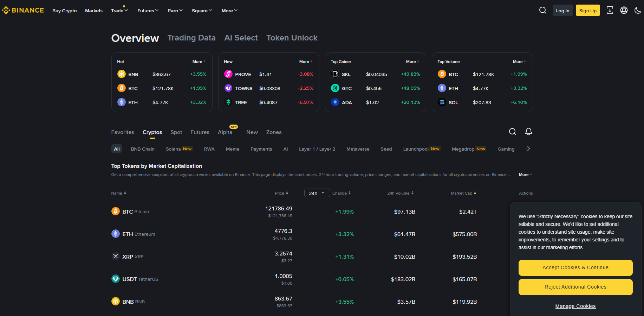Click Ethereum icon in the token table

pyautogui.click(x=116, y=234)
